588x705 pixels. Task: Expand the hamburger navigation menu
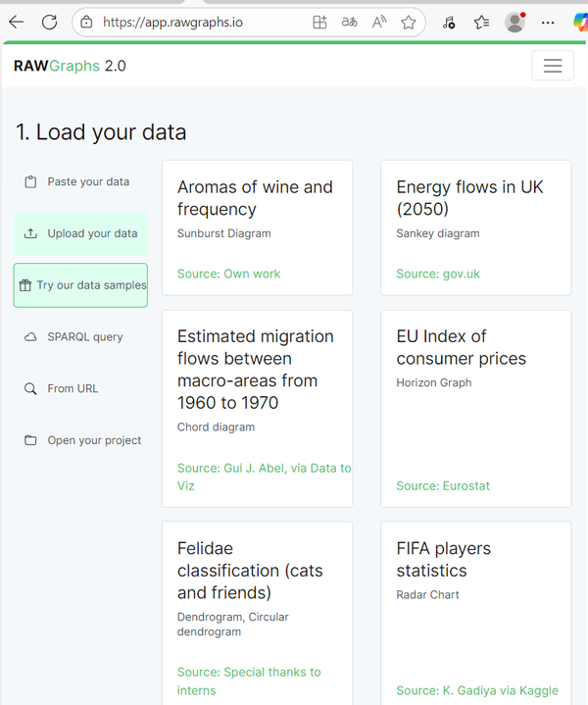click(x=553, y=66)
